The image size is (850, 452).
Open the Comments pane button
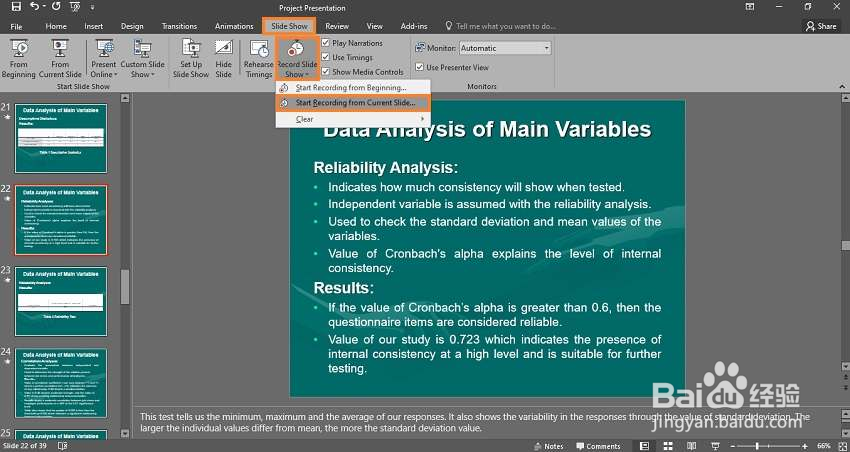[x=598, y=446]
